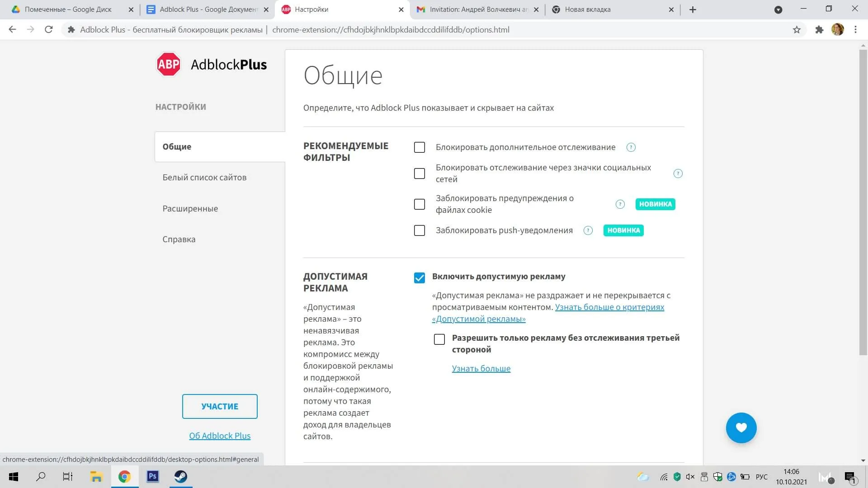Screen dimensions: 868x488
Task: Click the page vertical scrollbar thumb
Action: [863, 202]
